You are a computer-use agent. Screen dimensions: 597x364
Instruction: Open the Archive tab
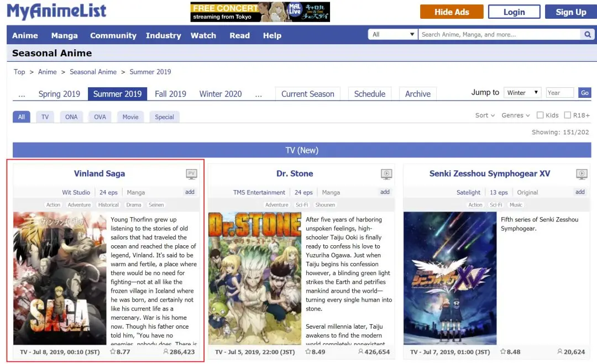click(x=418, y=94)
